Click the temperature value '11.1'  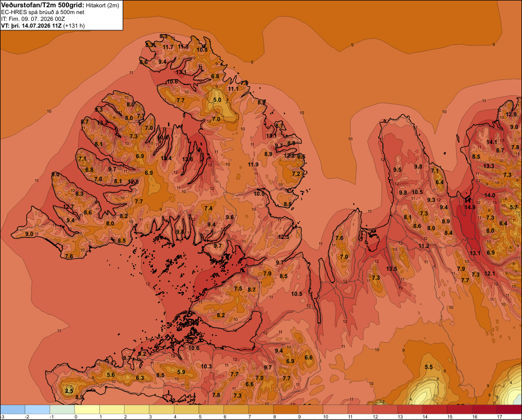(233, 89)
